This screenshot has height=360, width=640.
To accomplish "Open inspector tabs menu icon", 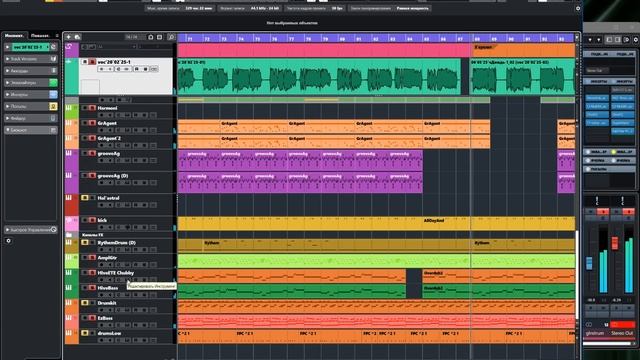I will pyautogui.click(x=57, y=36).
